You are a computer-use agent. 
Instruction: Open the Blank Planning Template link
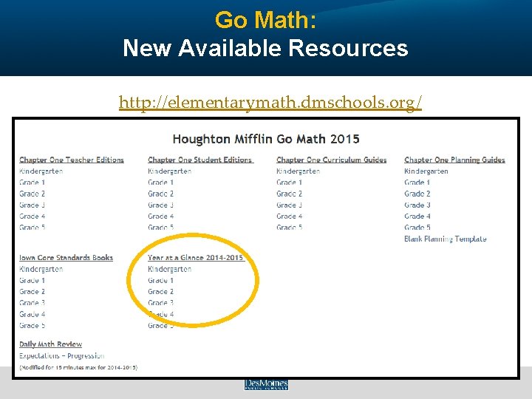click(446, 239)
